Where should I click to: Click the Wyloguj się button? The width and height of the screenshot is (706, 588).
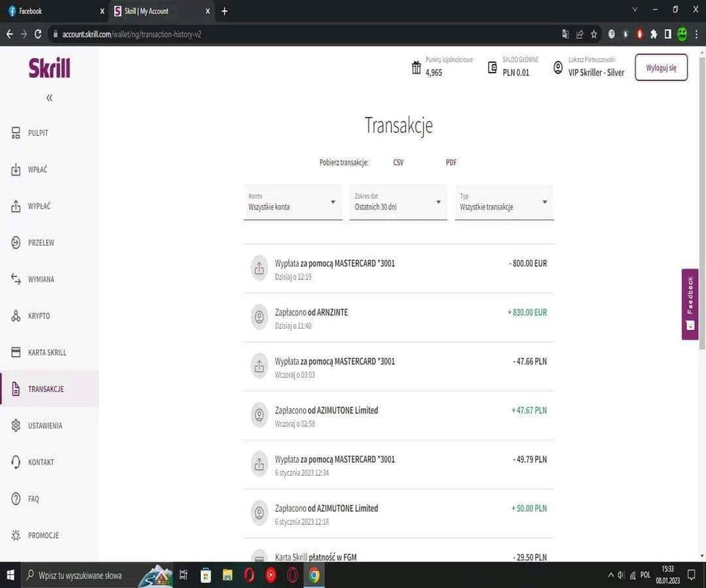point(661,68)
